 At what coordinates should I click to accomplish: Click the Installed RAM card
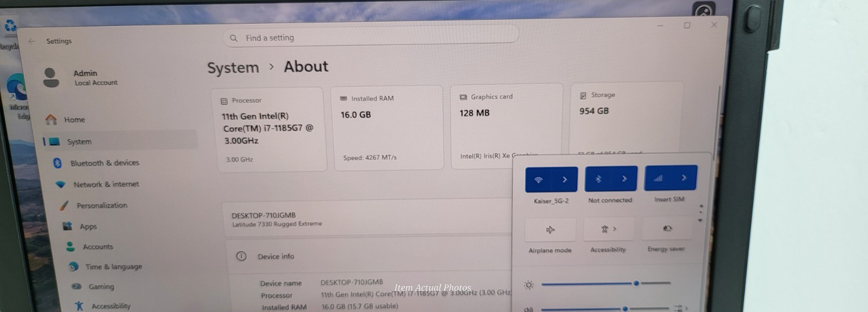[x=388, y=128]
